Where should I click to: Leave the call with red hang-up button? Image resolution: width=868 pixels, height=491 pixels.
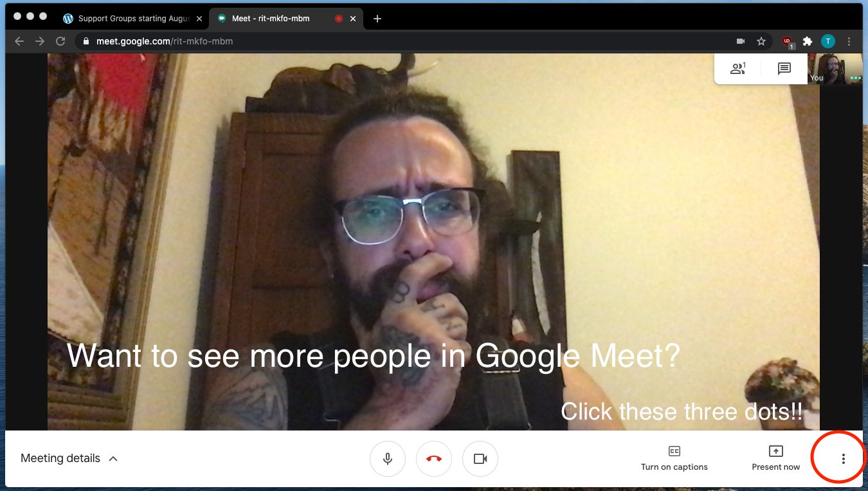point(434,459)
